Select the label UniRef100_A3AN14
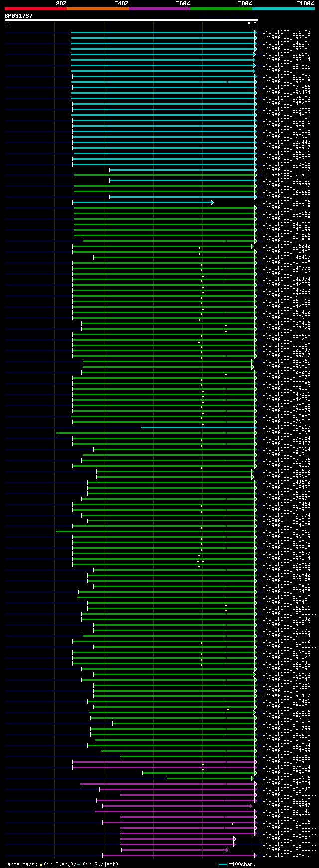Screen dimensions: 319x868 (x=286, y=449)
